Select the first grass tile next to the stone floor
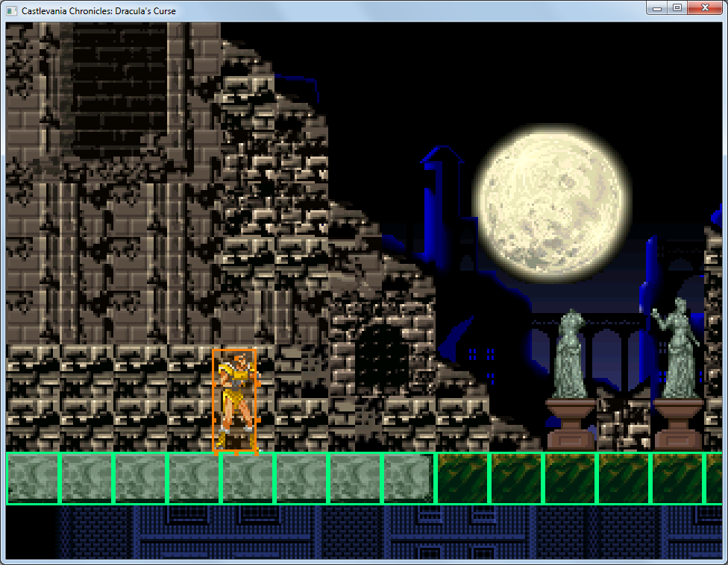 coord(462,479)
